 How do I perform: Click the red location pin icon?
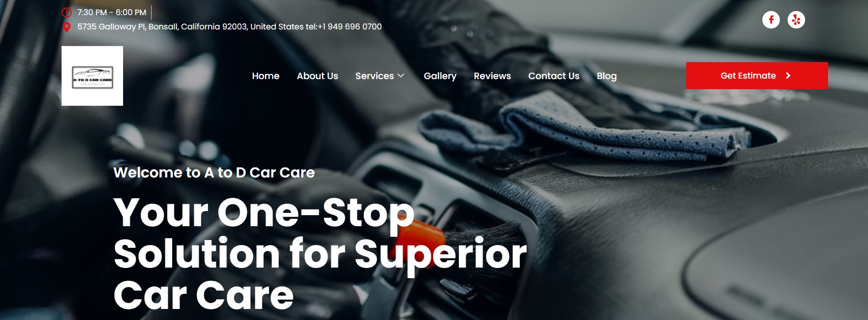(67, 27)
